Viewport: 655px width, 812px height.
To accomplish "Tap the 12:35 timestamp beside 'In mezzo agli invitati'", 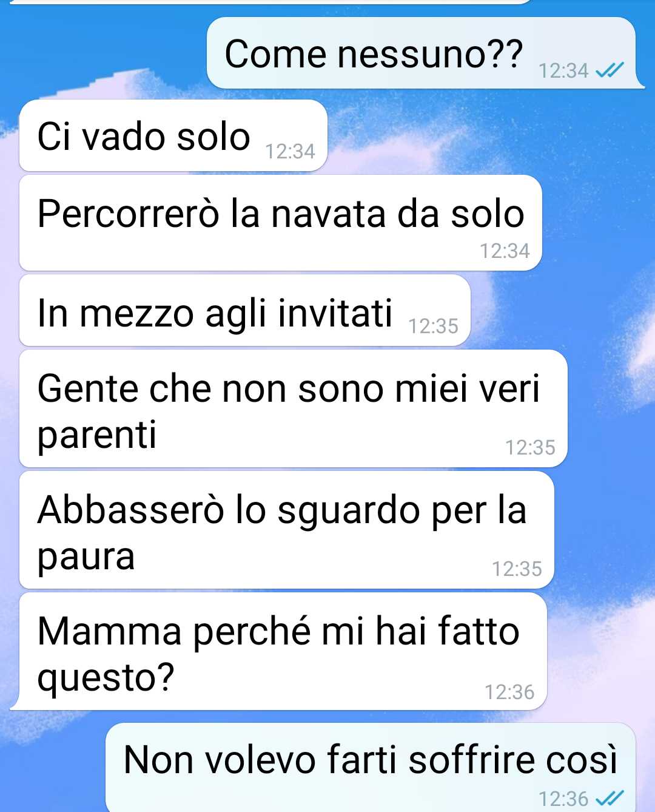I will pyautogui.click(x=433, y=326).
